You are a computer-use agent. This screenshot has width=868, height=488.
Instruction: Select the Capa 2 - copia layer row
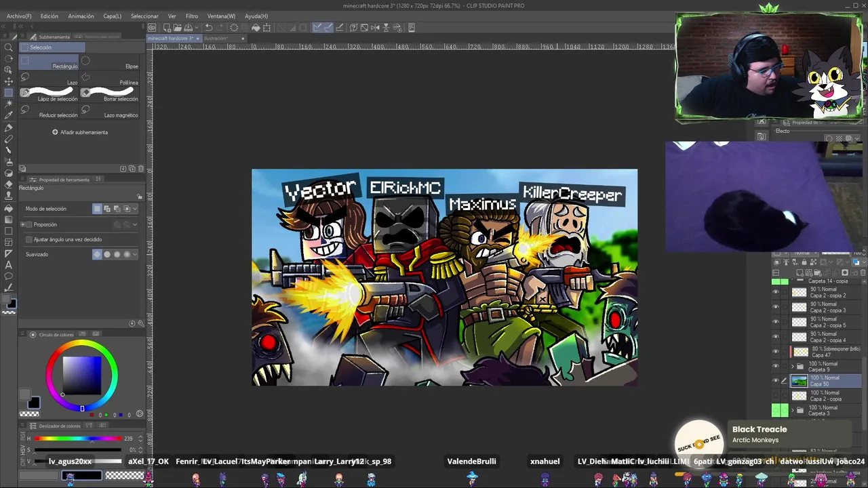818,396
